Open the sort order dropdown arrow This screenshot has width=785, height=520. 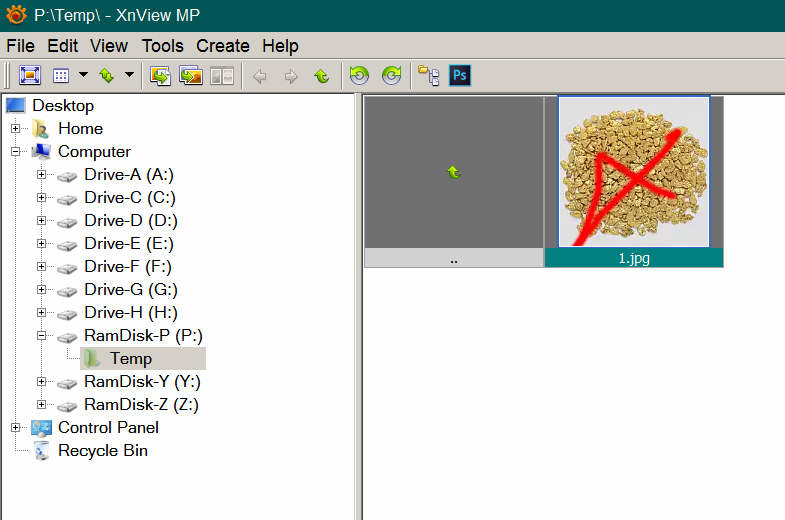point(129,75)
